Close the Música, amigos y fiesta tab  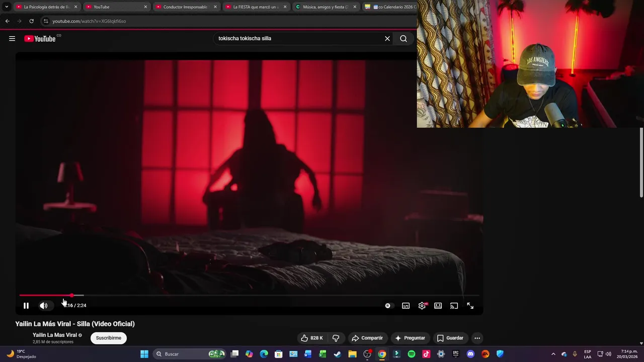(355, 7)
